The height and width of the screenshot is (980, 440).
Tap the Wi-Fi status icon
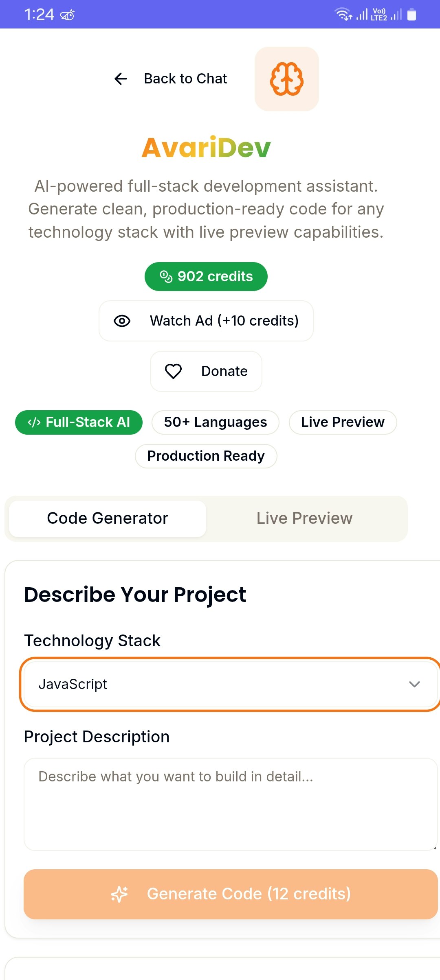click(343, 14)
